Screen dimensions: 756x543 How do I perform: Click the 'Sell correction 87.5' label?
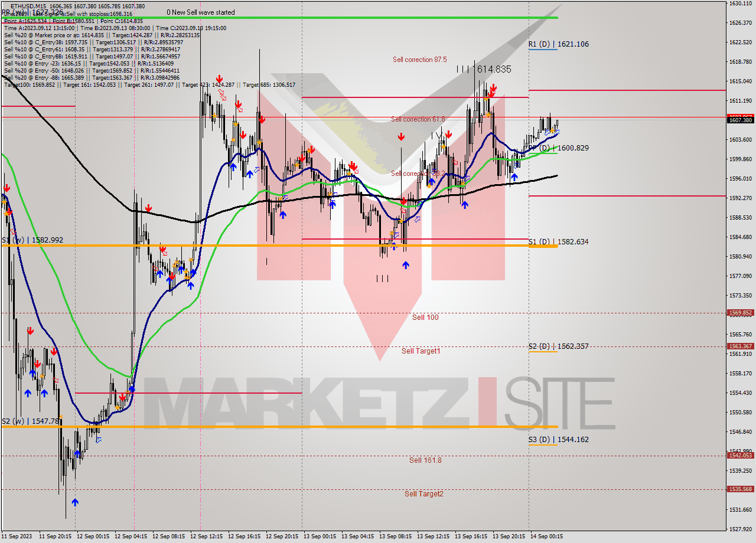point(420,60)
